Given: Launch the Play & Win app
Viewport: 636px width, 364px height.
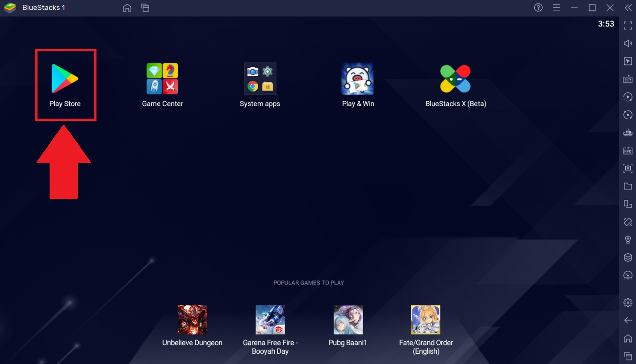Looking at the screenshot, I should point(358,85).
